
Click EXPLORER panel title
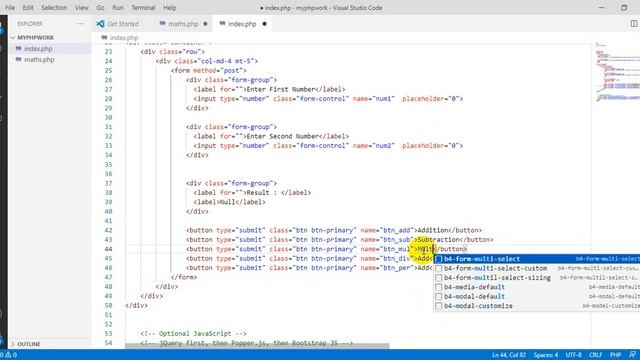click(x=30, y=24)
